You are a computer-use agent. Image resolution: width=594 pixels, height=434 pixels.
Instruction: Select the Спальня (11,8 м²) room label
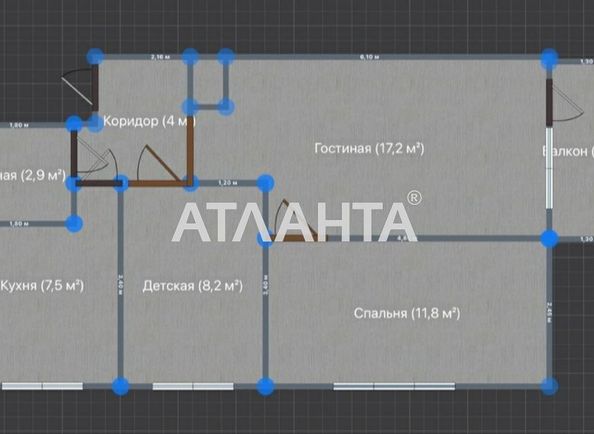(407, 314)
